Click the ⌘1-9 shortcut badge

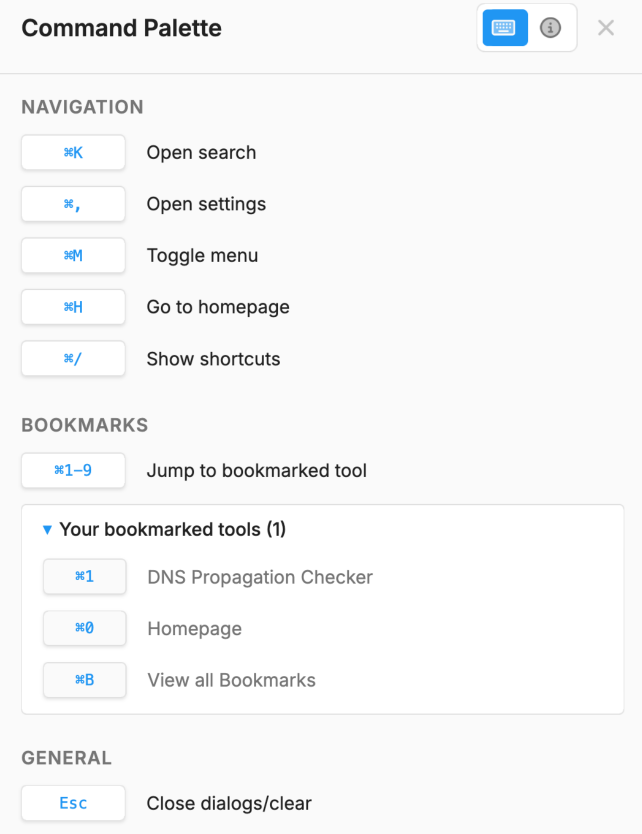pos(73,470)
